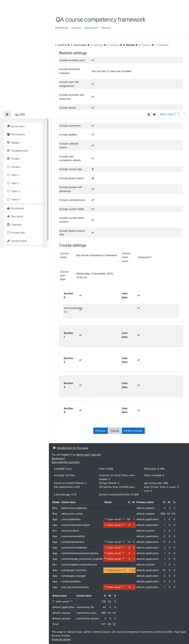Viewport: 189px width, 644px height.
Task: Click the Admin User link in footer
Action: [83, 454]
